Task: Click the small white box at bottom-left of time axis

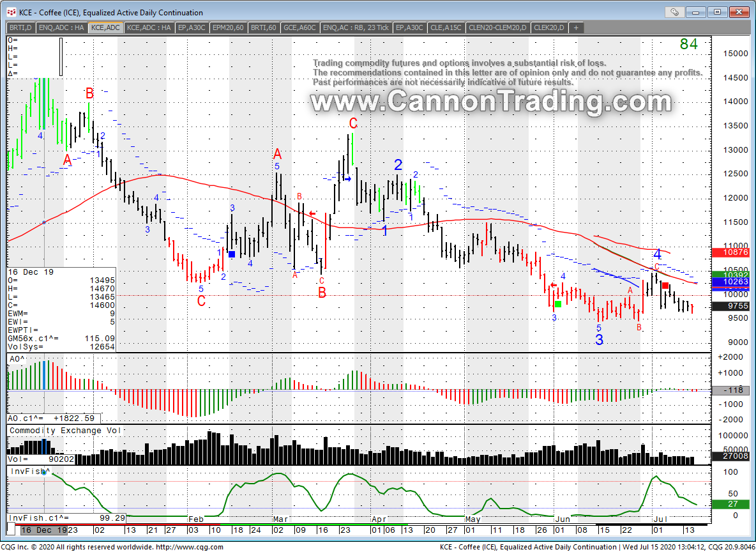Action: click(x=12, y=530)
